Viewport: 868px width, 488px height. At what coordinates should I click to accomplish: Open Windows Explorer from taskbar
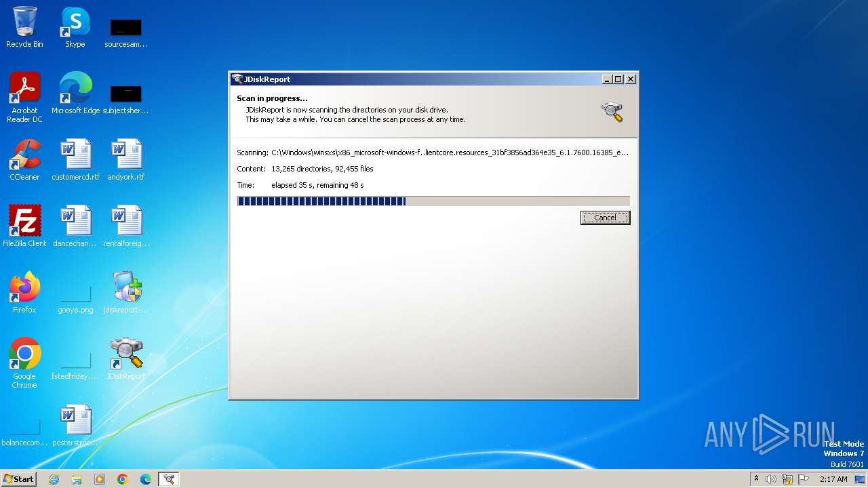click(77, 479)
